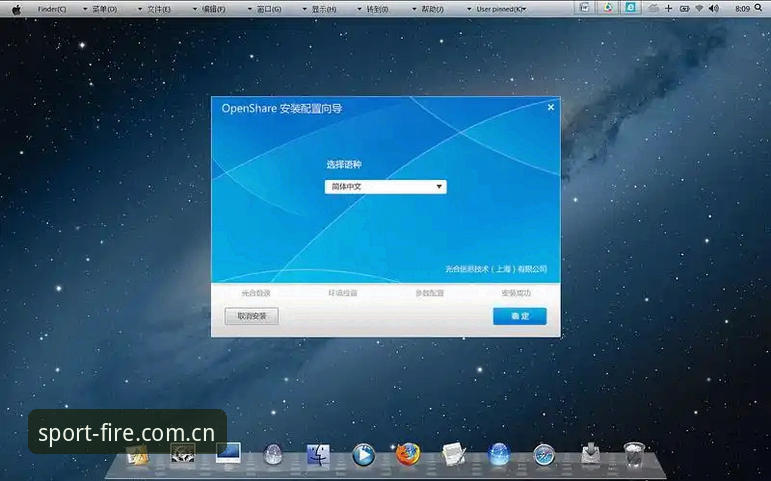This screenshot has height=481, width=771.
Task: Open the 帮助(J) menu
Action: click(432, 9)
